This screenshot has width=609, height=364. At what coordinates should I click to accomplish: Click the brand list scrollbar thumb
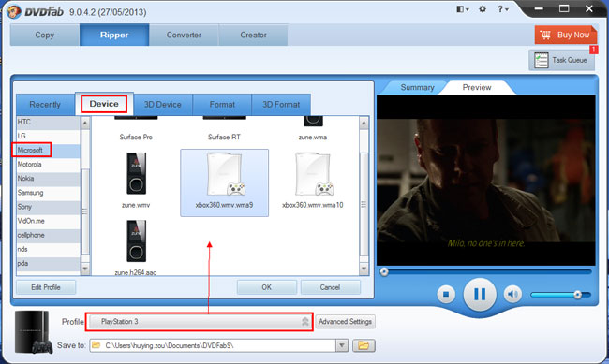coord(84,211)
